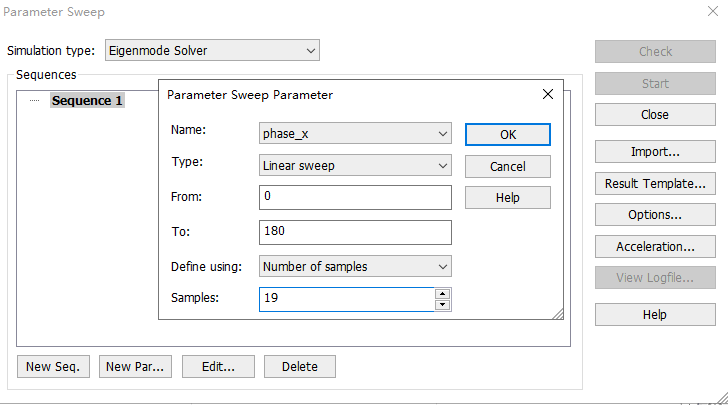This screenshot has width=728, height=405.
Task: Open the Edit... button
Action: [x=218, y=366]
